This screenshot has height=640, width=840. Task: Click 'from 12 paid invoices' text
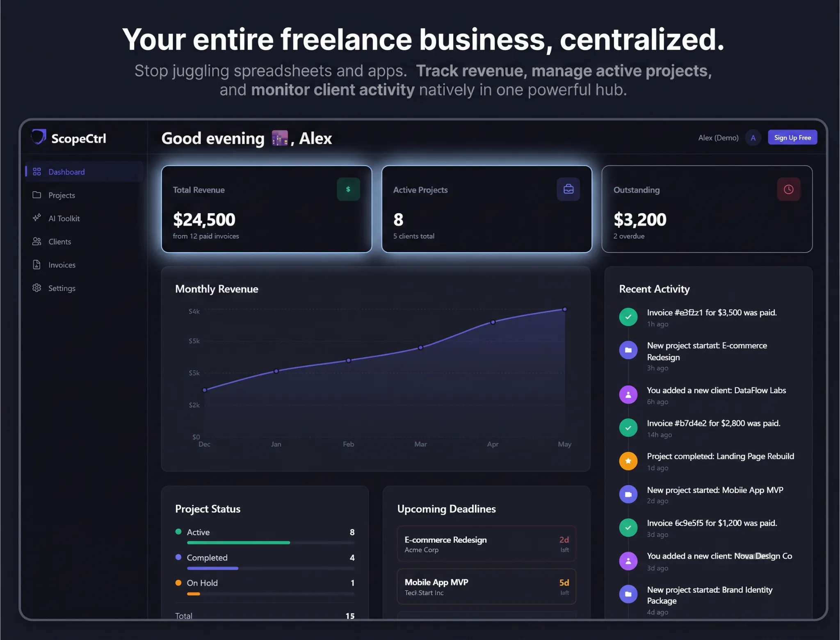206,236
